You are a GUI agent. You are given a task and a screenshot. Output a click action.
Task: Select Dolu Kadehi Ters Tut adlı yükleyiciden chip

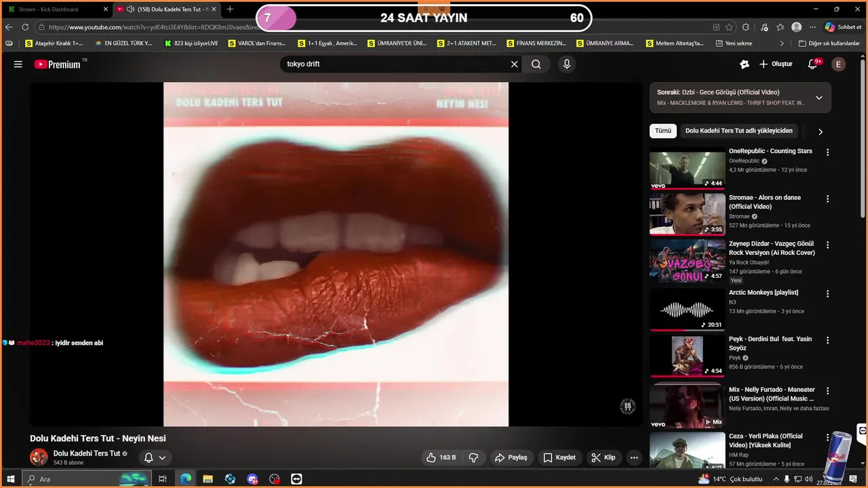click(739, 131)
